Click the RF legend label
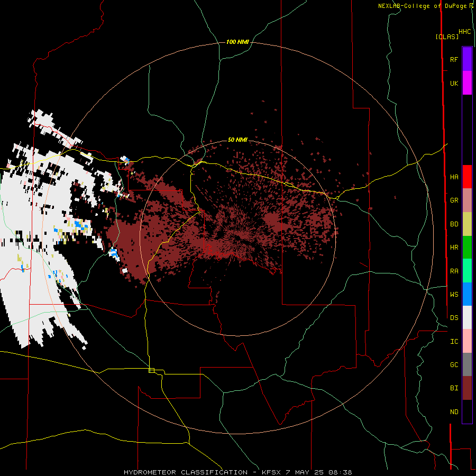The width and height of the screenshot is (476, 476). [x=454, y=59]
